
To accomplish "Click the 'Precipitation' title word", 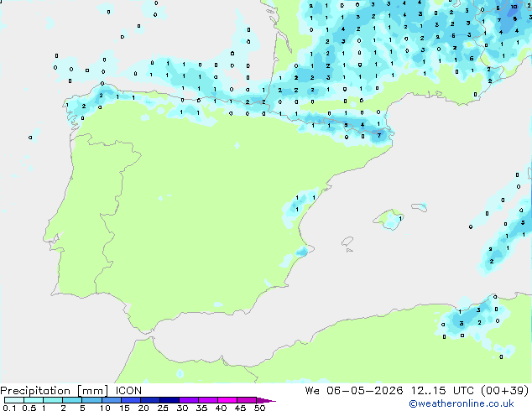I will [x=35, y=391].
